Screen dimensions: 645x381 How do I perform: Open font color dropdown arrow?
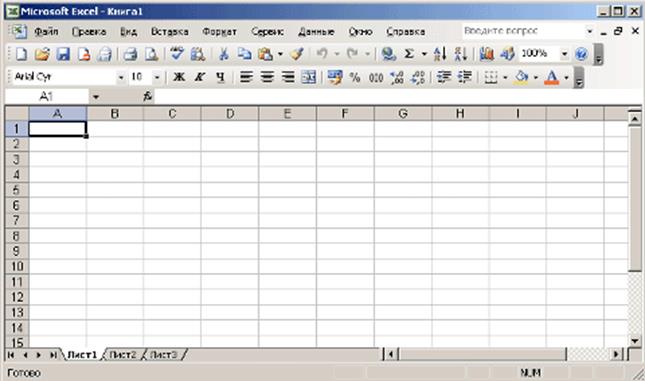click(566, 77)
